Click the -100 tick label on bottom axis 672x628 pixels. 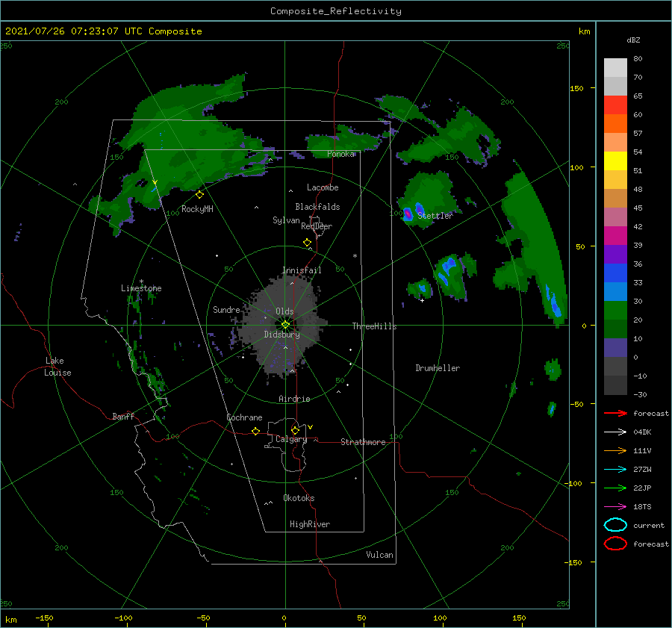[123, 618]
